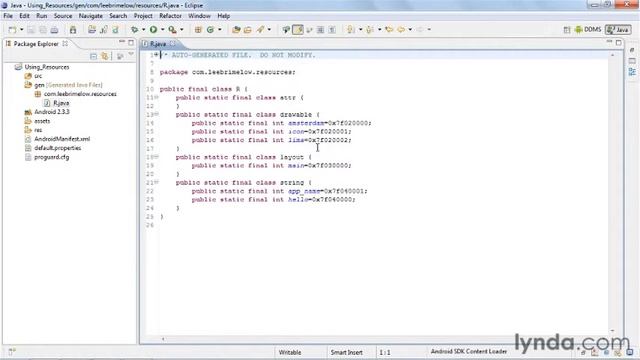Toggle Link with Editor in Package Explorer

pyautogui.click(x=105, y=56)
